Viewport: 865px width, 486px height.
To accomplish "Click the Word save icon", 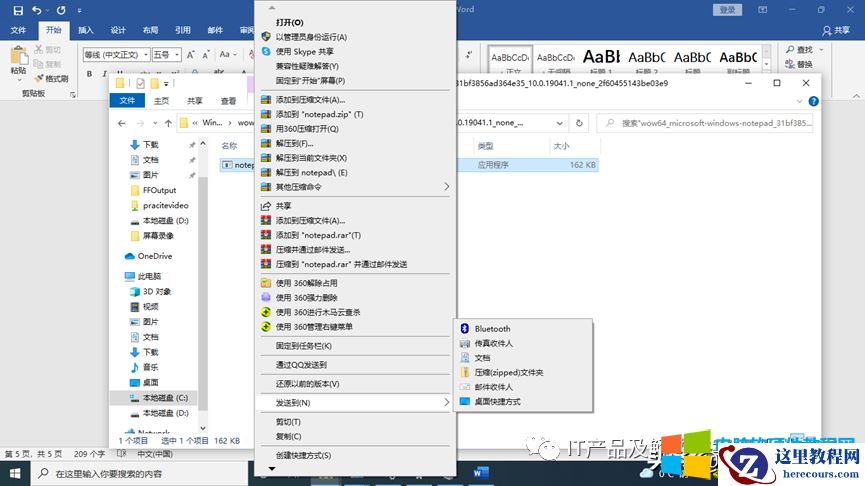I will point(18,10).
